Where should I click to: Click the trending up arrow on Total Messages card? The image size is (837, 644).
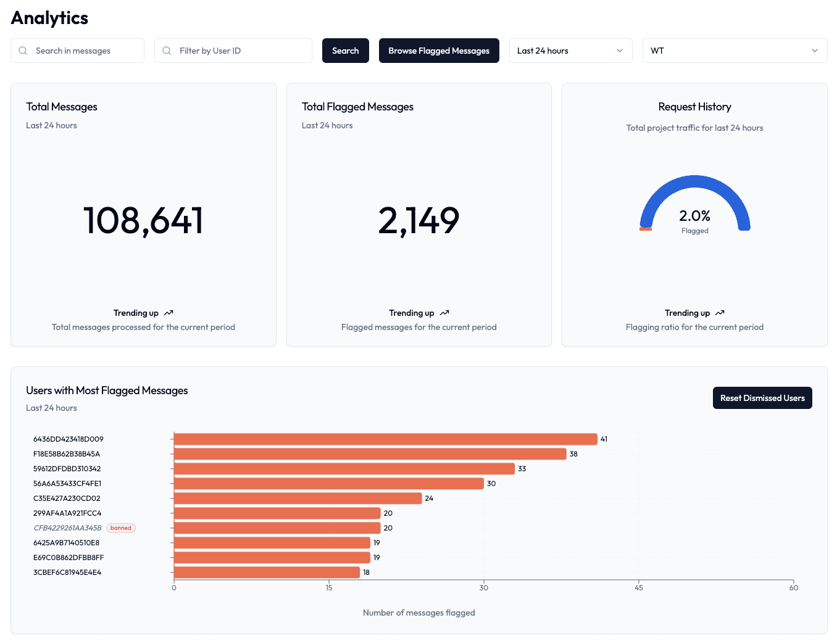coord(169,313)
